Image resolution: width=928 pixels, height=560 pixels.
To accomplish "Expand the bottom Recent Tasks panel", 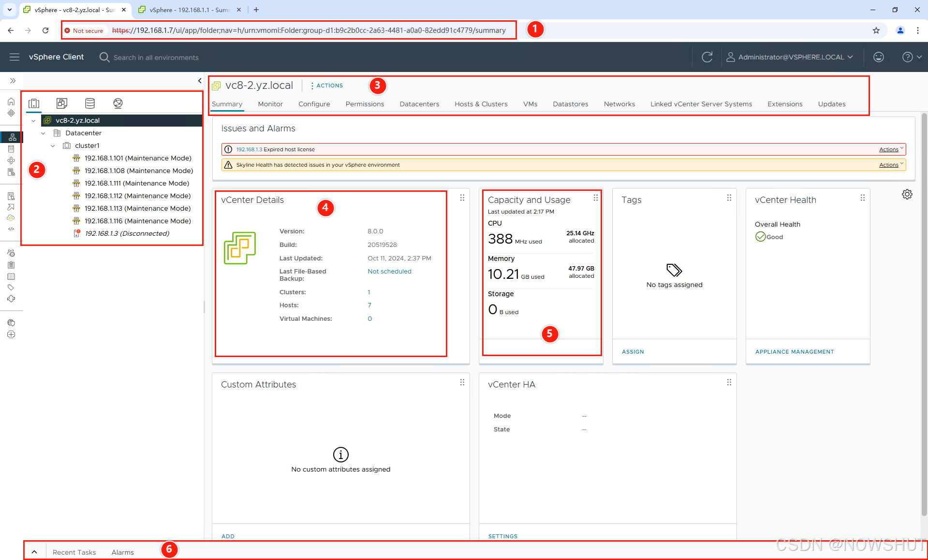I will [x=34, y=552].
